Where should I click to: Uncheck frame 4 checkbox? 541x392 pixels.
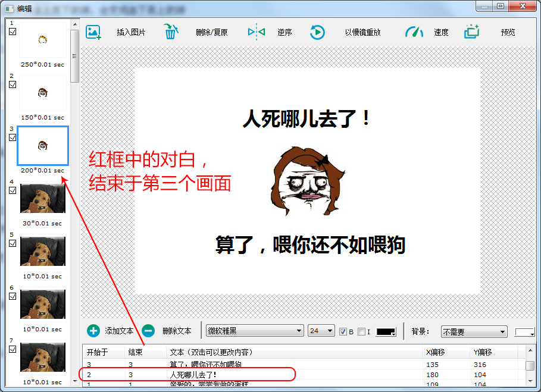[12, 190]
